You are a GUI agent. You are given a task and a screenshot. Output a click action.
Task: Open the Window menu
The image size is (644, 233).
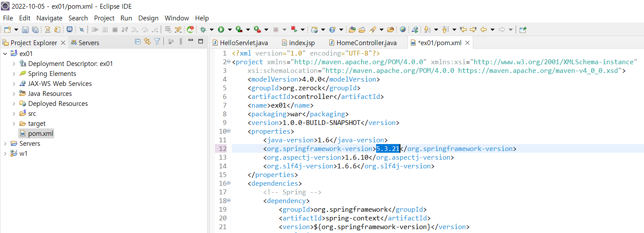click(177, 18)
